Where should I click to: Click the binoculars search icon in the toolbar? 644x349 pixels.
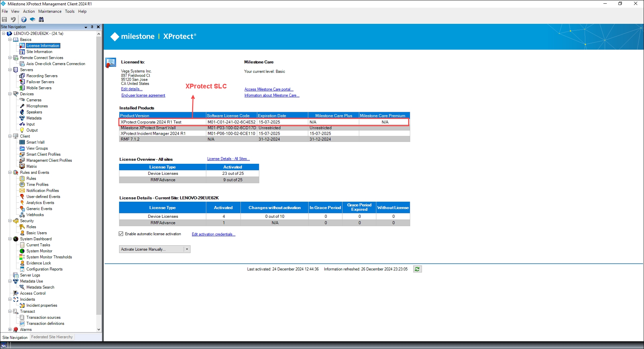point(41,19)
